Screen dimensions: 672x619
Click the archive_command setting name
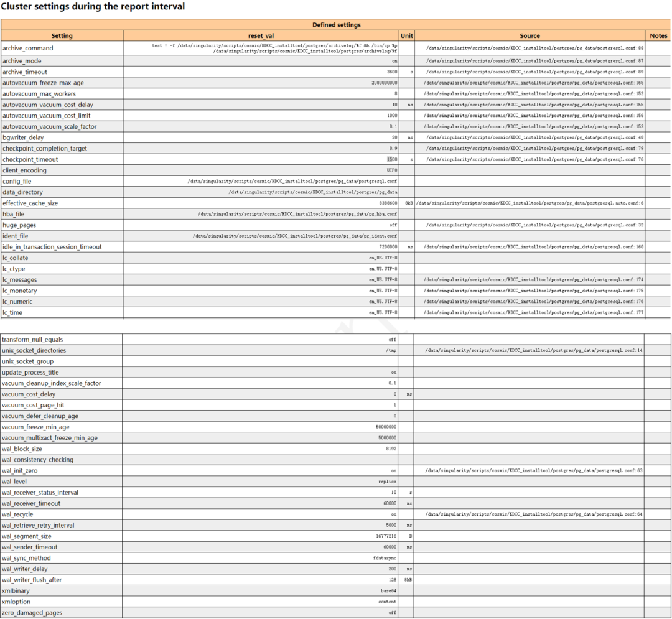[28, 49]
